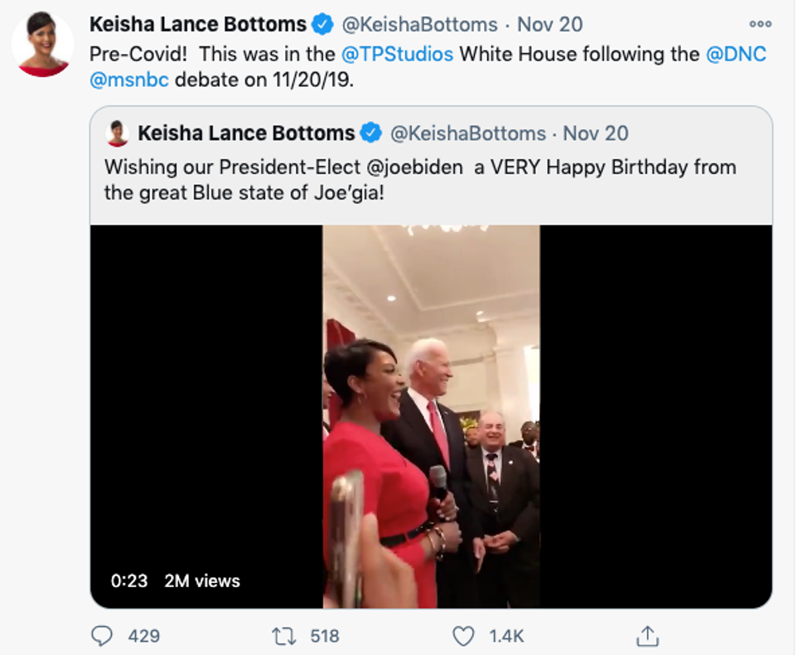Open the @DNC mention link
Image resolution: width=812 pixels, height=655 pixels.
coord(736,54)
